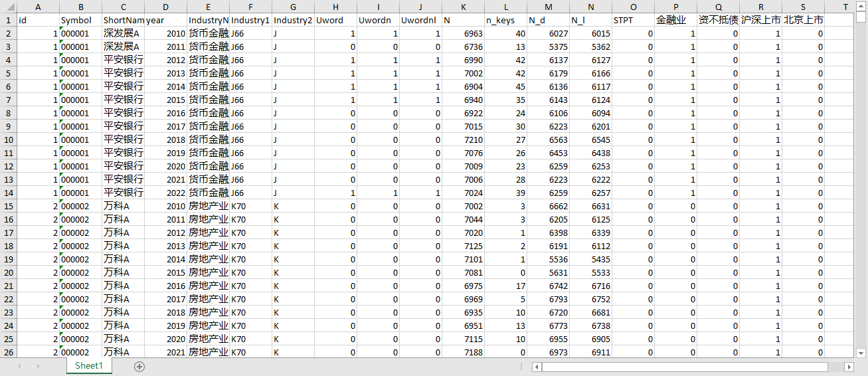Select row 15 header

click(x=8, y=206)
